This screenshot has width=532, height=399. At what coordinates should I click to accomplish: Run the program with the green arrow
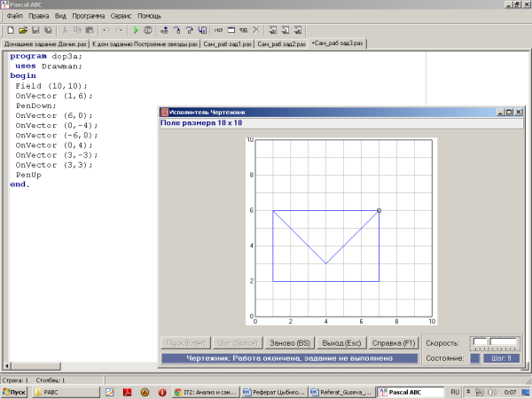tap(136, 29)
